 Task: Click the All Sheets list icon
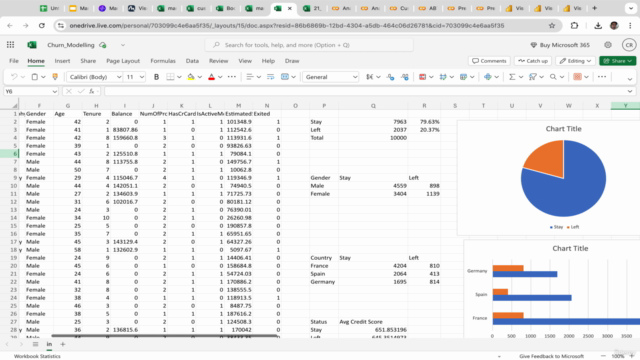tap(36, 344)
